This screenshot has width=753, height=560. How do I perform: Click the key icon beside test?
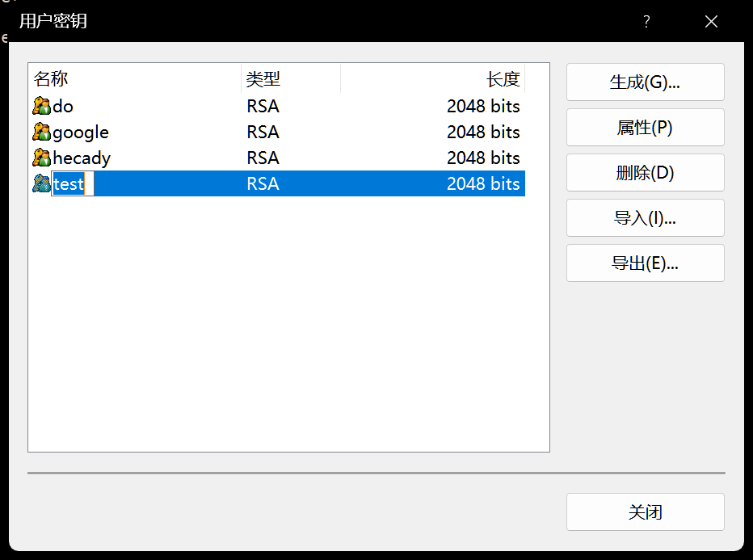click(41, 183)
